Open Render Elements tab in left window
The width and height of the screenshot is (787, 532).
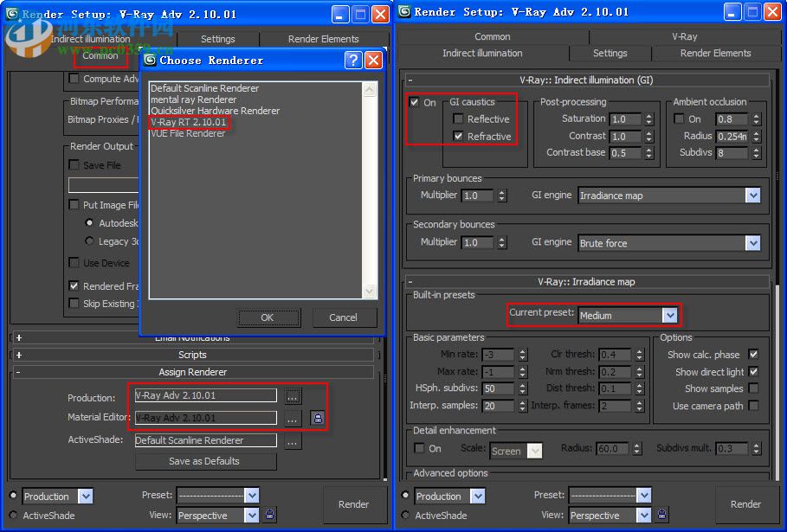323,39
